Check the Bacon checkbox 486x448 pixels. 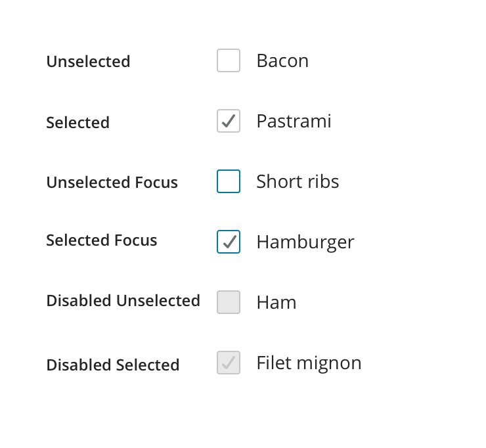tap(229, 60)
